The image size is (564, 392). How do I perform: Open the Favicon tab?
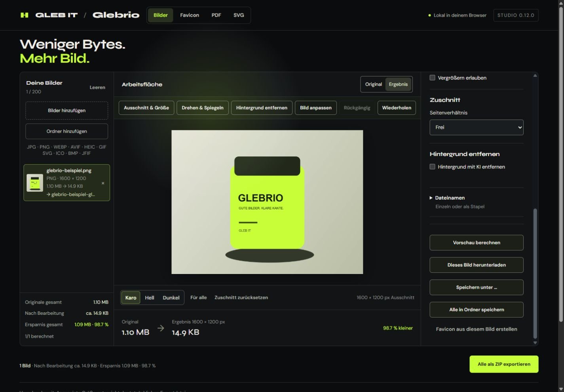pos(190,15)
